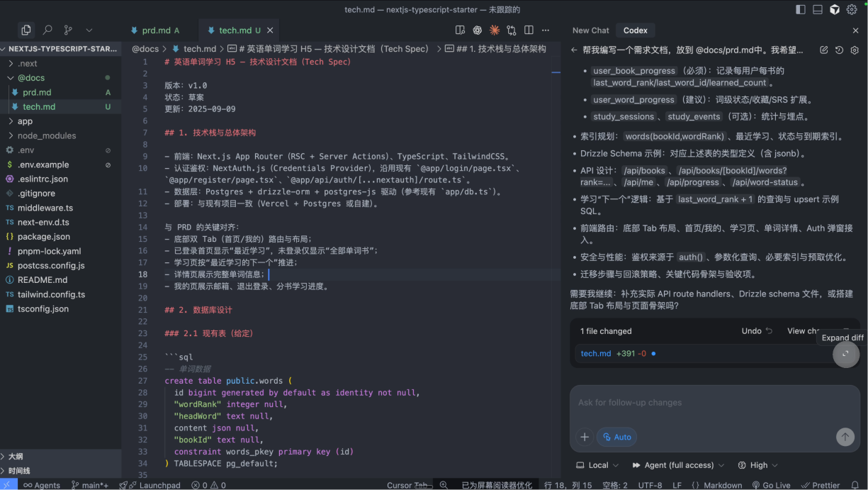
Task: Click the split editor right icon
Action: pos(529,30)
